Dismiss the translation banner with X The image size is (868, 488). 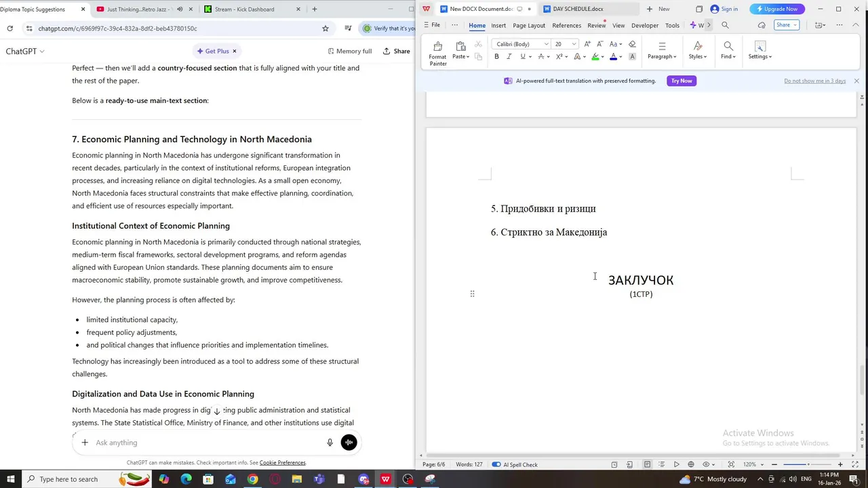(856, 81)
